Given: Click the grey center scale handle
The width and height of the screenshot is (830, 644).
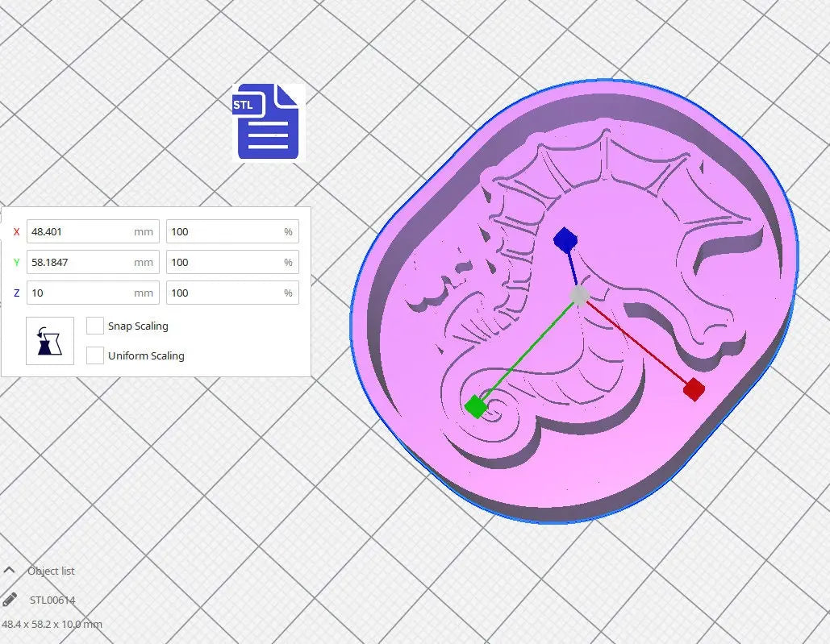Looking at the screenshot, I should (579, 296).
